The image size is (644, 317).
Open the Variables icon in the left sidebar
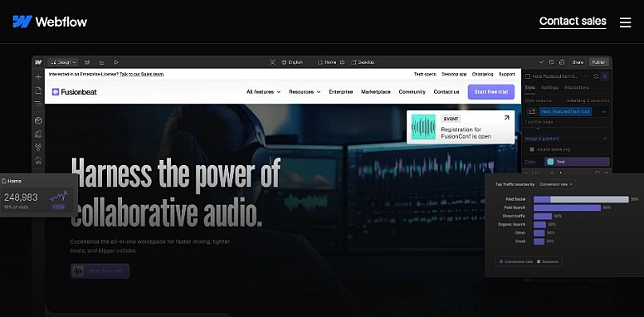tap(38, 147)
